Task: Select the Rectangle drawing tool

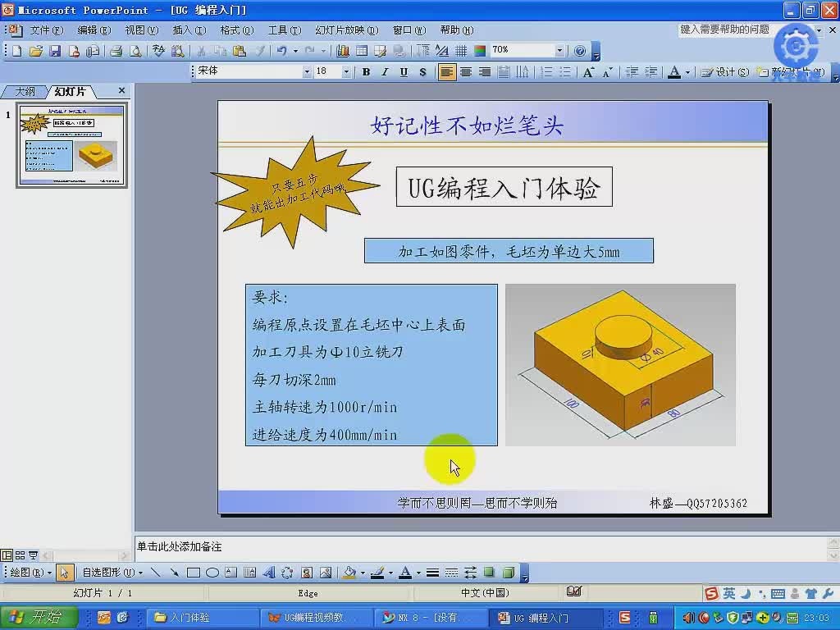Action: pos(194,573)
